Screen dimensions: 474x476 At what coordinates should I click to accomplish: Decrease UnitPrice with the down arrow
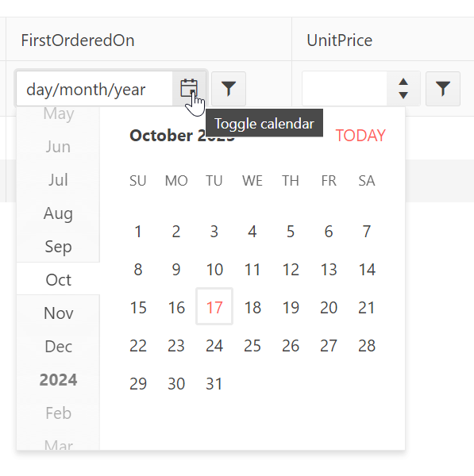[x=403, y=96]
